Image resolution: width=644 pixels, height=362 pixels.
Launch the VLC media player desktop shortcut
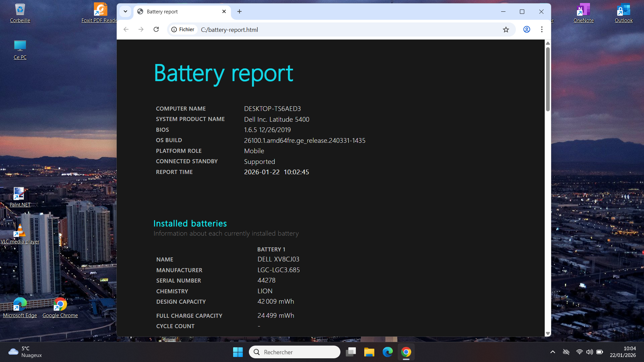(20, 234)
